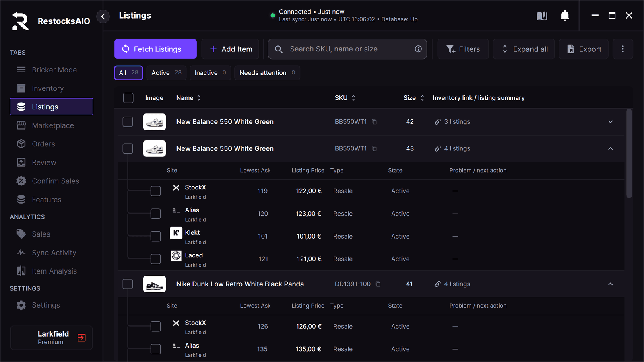Sort by the Size column
644x362 pixels.
(414, 98)
